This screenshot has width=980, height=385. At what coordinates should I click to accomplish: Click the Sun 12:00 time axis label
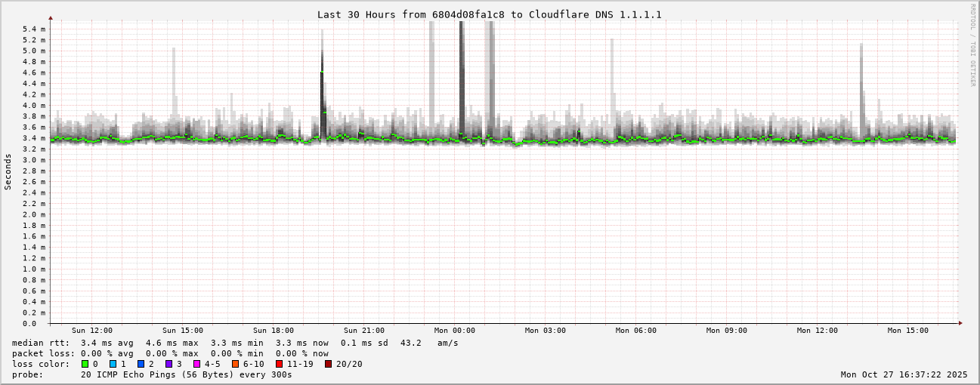(92, 331)
